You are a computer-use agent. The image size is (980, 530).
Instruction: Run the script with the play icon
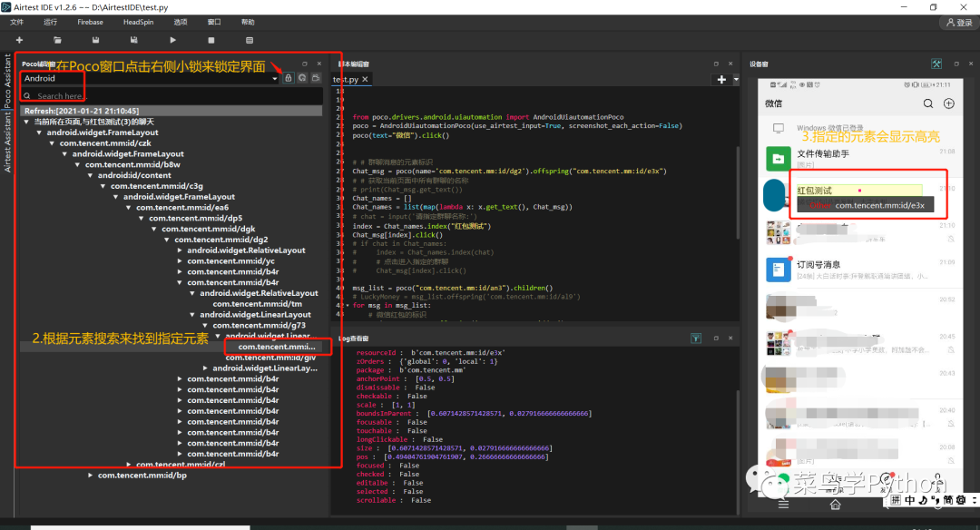173,40
